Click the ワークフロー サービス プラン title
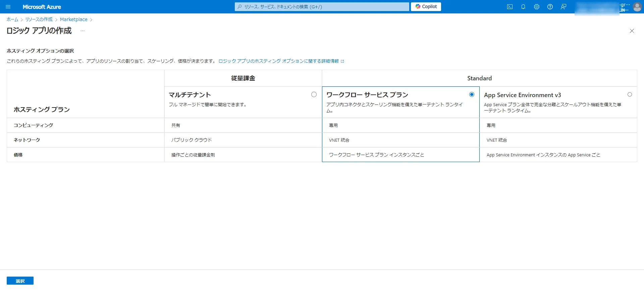644x291 pixels. pos(367,95)
